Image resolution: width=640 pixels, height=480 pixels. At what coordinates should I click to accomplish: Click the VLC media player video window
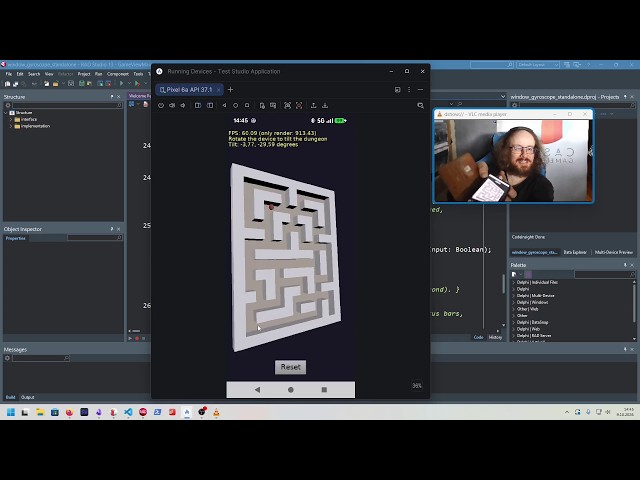click(513, 160)
